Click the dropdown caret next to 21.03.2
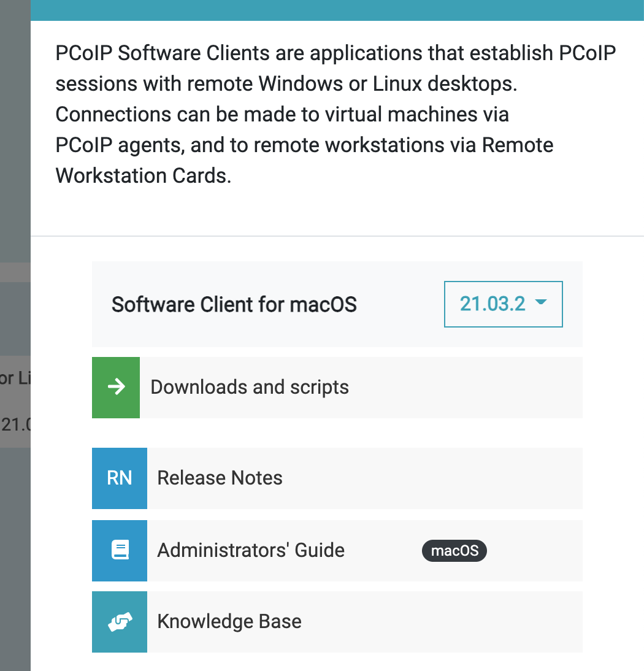Screen dimensions: 644x671 pyautogui.click(x=542, y=304)
